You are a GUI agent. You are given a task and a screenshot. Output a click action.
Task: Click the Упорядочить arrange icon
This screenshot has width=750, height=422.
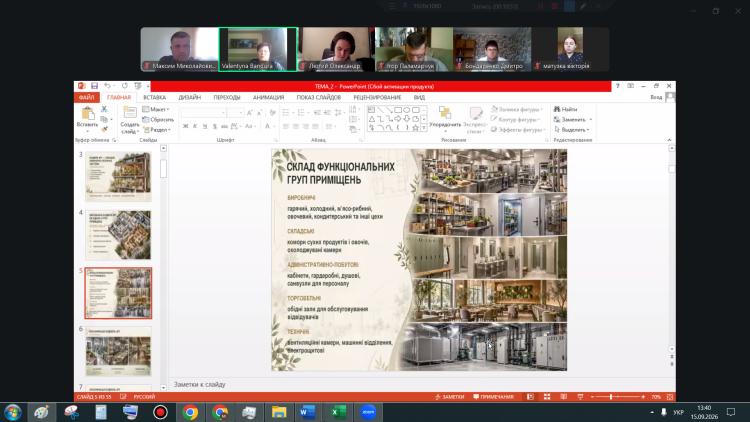445,113
